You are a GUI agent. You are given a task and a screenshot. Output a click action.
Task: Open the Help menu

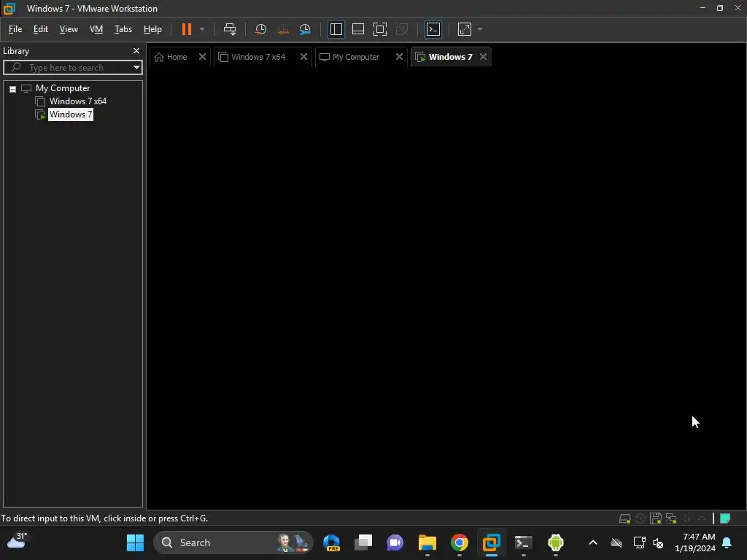pyautogui.click(x=152, y=29)
